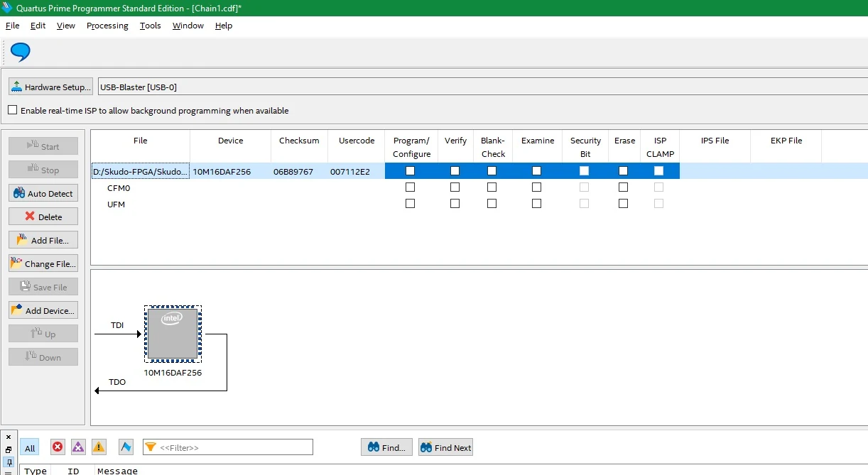The image size is (868, 475).
Task: Check Program/Configure for the 10M16DAF256 row
Action: click(410, 171)
